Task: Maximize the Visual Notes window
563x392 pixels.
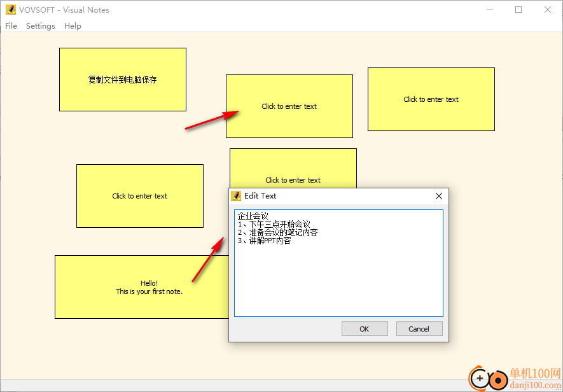Action: pyautogui.click(x=518, y=10)
